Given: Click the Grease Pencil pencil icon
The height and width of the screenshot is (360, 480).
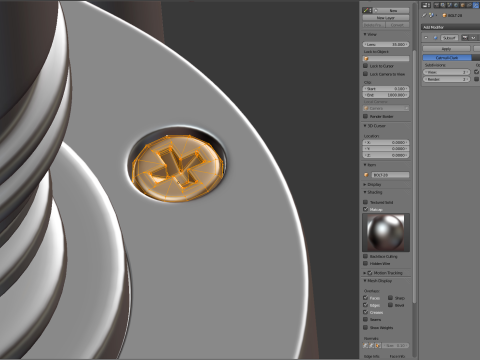Looking at the screenshot, I should [366, 10].
